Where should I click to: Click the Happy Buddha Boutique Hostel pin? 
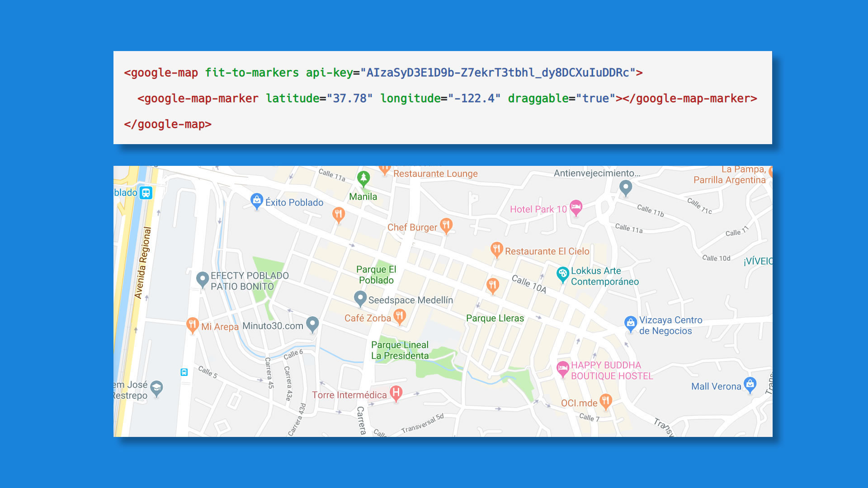(562, 368)
